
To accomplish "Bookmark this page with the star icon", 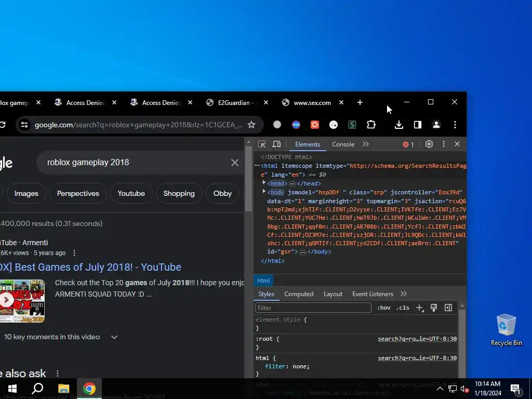I will click(251, 125).
